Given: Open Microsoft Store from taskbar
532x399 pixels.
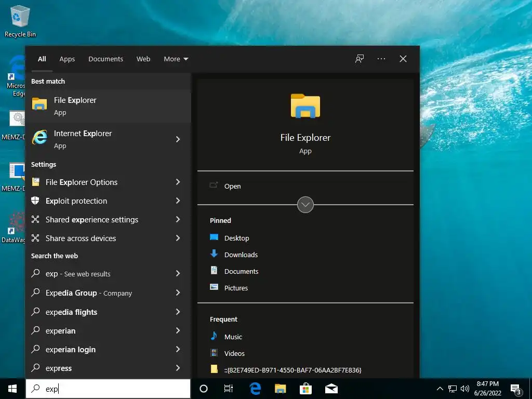Looking at the screenshot, I should point(305,389).
